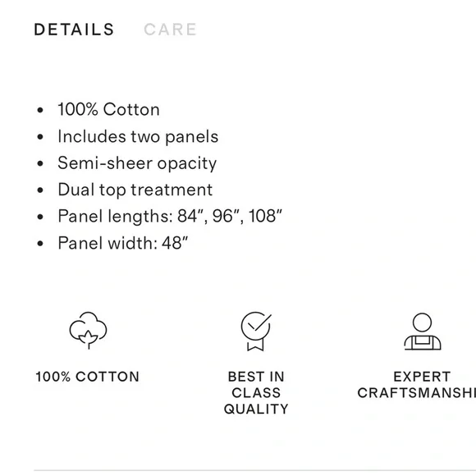The image size is (476, 476).
Task: Click the 'Includes two panels' bullet
Action: coord(138,136)
